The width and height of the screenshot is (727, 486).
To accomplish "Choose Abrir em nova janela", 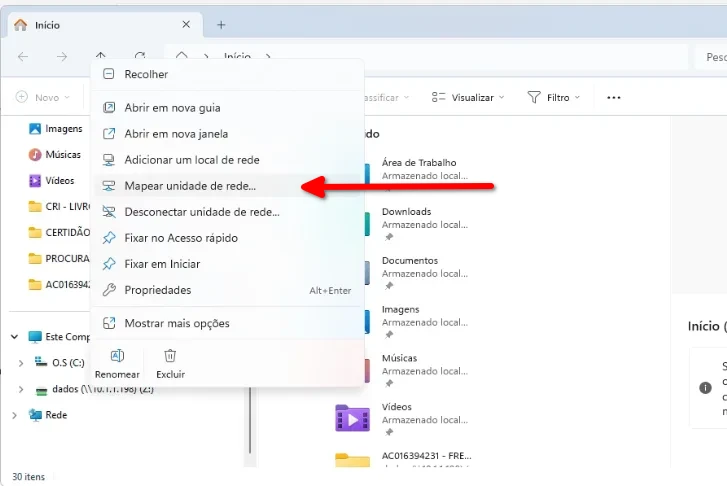I will (227, 134).
